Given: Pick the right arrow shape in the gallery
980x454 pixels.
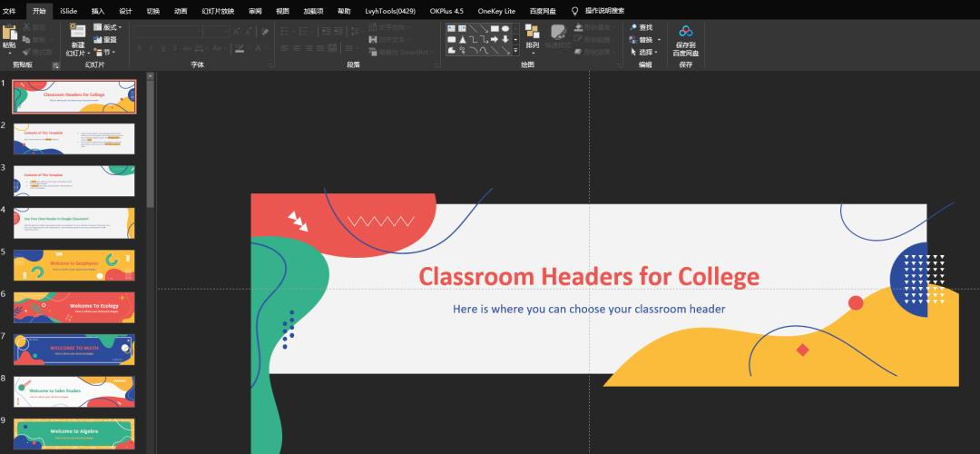Looking at the screenshot, I should 494,40.
